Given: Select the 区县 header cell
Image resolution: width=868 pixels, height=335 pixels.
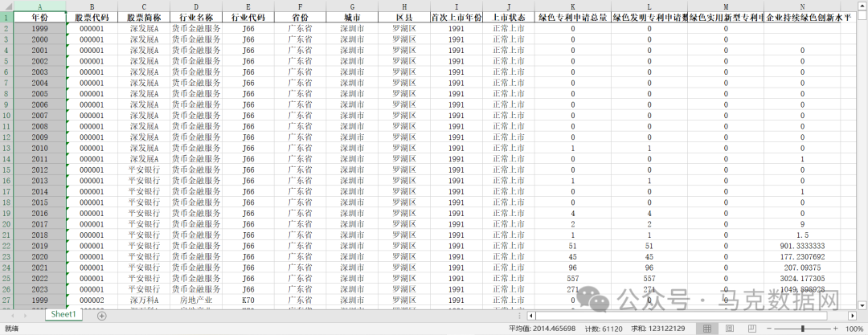Looking at the screenshot, I should pos(404,18).
